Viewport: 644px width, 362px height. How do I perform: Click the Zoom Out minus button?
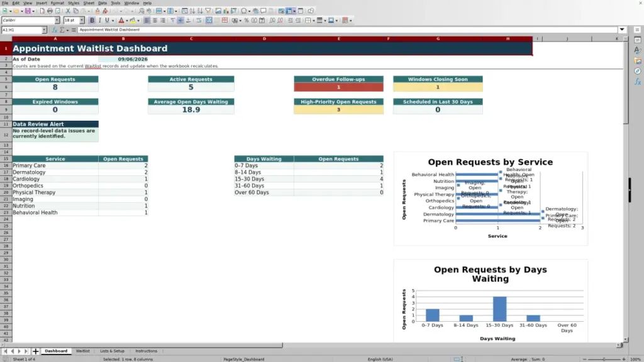pyautogui.click(x=585, y=359)
